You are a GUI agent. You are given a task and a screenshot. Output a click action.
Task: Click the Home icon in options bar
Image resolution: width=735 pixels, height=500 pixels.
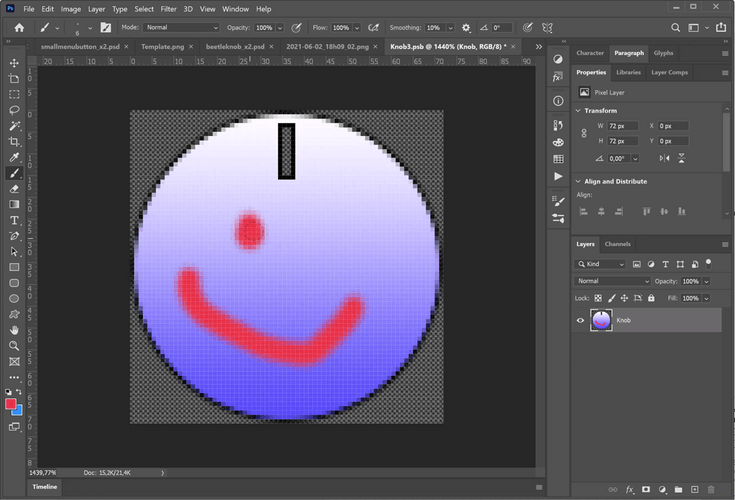point(19,28)
